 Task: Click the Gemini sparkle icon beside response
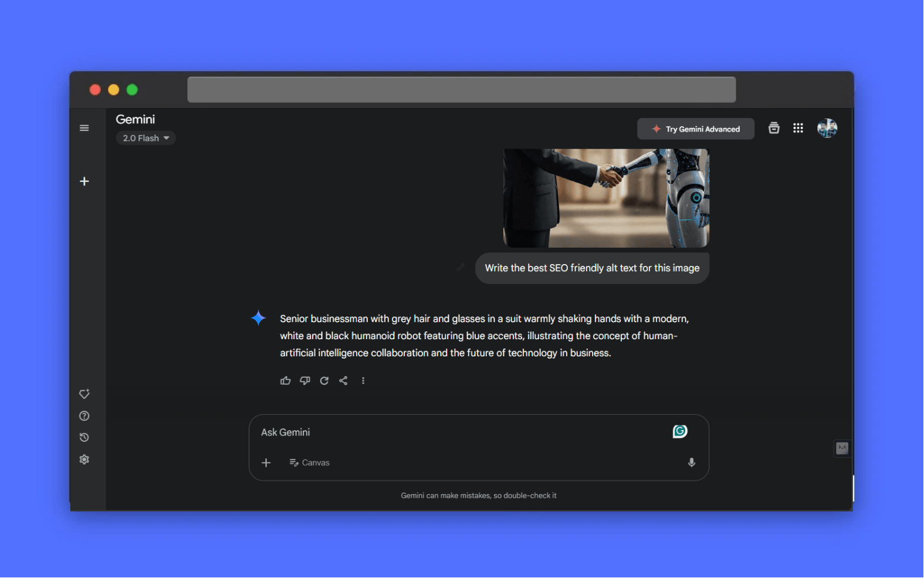click(259, 319)
